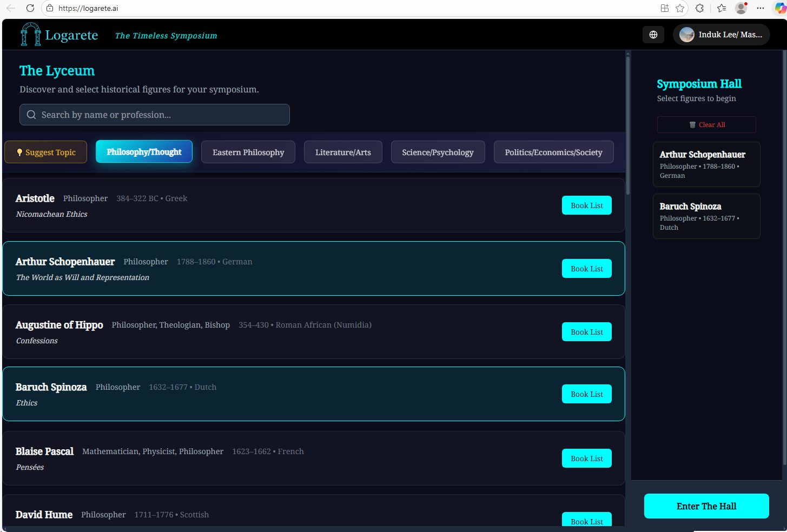Bookmark the page via the star icon
787x532 pixels.
680,8
